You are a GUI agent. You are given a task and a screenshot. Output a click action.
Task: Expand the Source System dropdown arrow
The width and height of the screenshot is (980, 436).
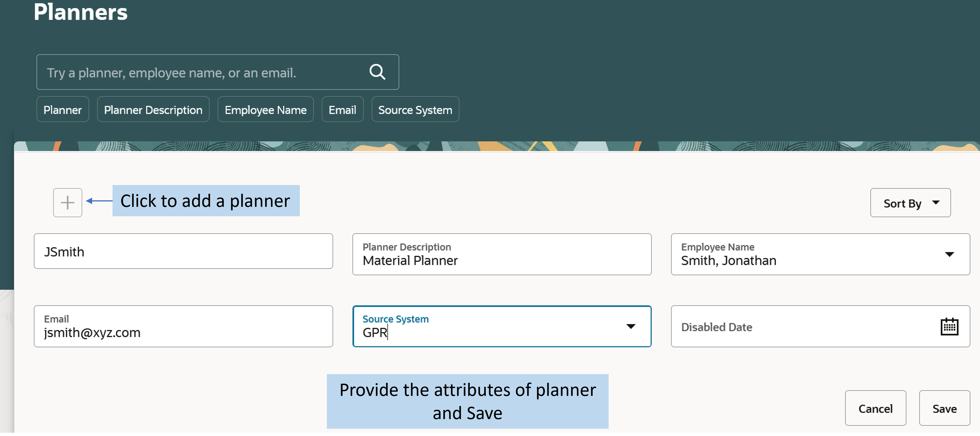pyautogui.click(x=630, y=326)
